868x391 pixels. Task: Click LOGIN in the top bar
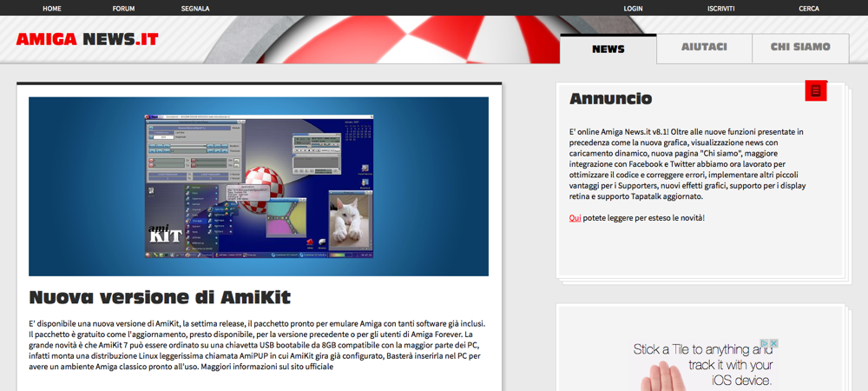[x=633, y=9]
